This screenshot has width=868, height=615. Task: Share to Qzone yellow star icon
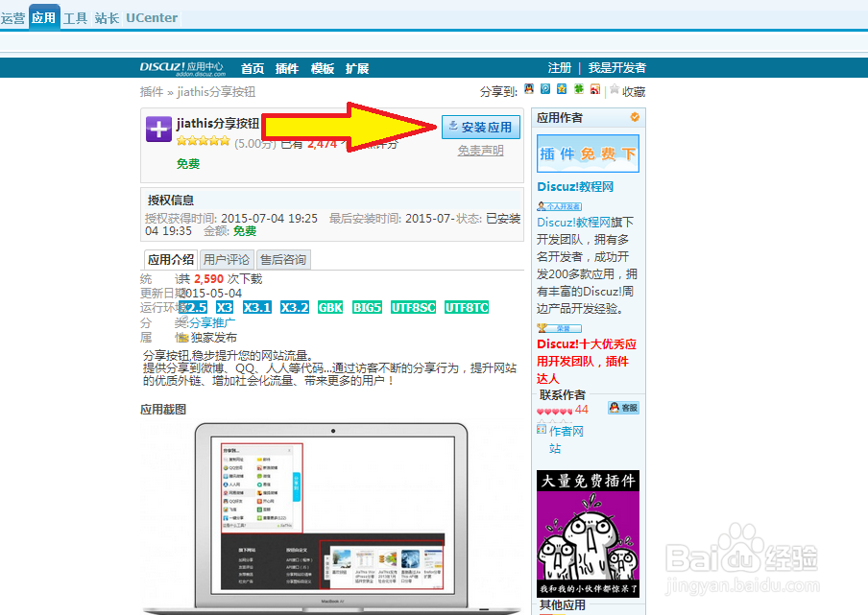562,88
